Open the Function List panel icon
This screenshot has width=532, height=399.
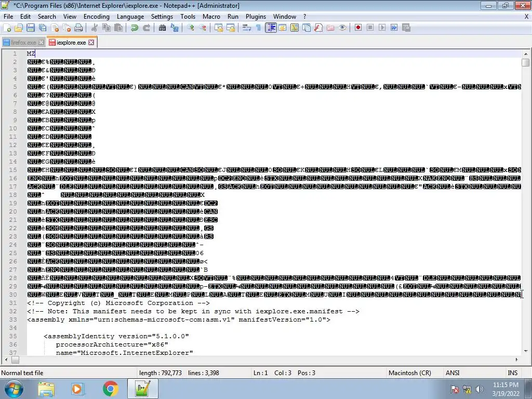click(318, 28)
